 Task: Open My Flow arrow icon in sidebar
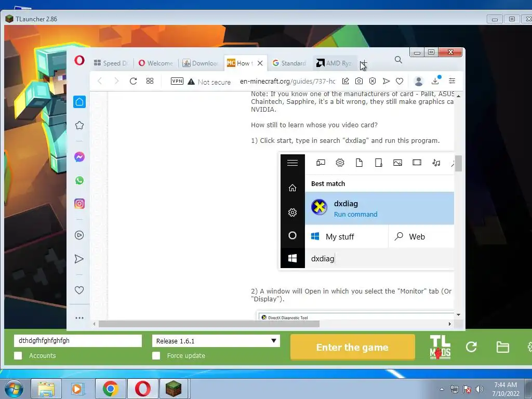(x=79, y=259)
